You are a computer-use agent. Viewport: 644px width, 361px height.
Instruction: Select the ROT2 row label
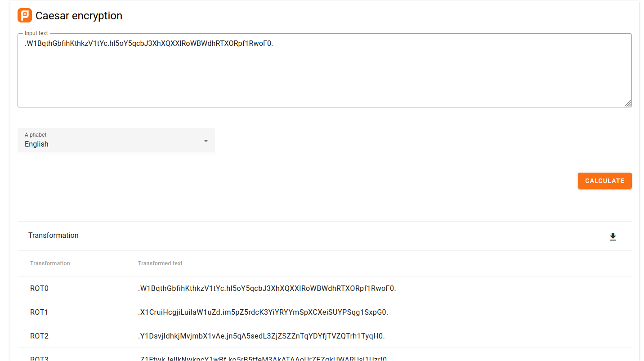[x=39, y=336]
